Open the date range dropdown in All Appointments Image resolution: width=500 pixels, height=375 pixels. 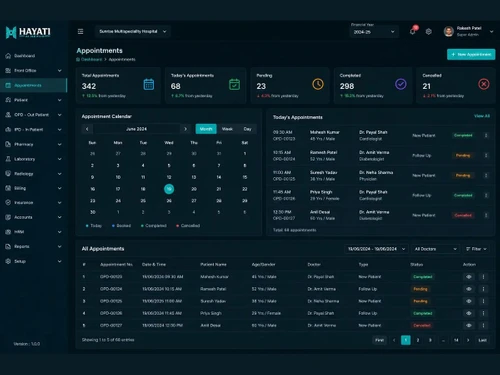coord(376,249)
